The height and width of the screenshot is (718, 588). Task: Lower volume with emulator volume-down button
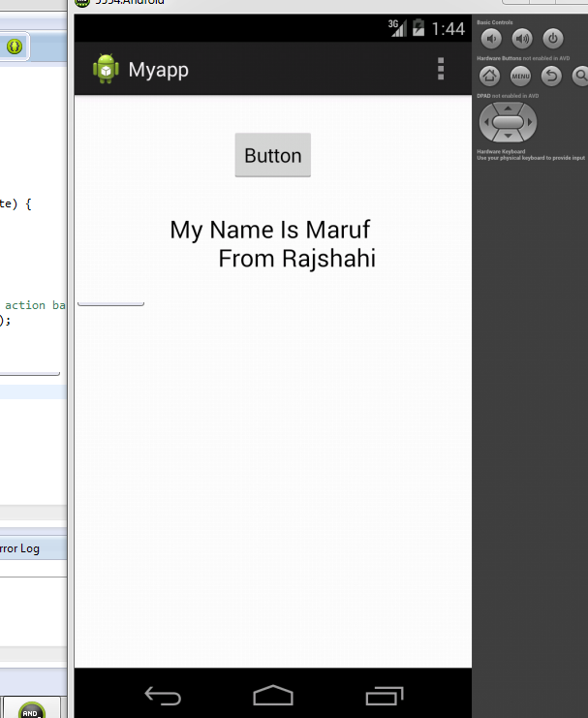(491, 39)
